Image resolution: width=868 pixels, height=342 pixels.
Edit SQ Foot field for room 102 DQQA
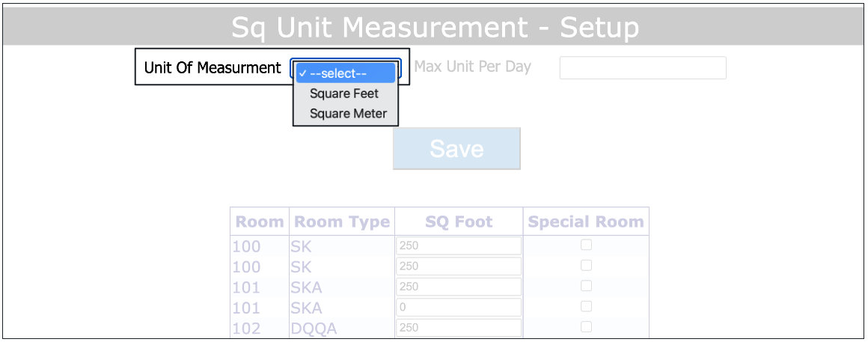458,328
